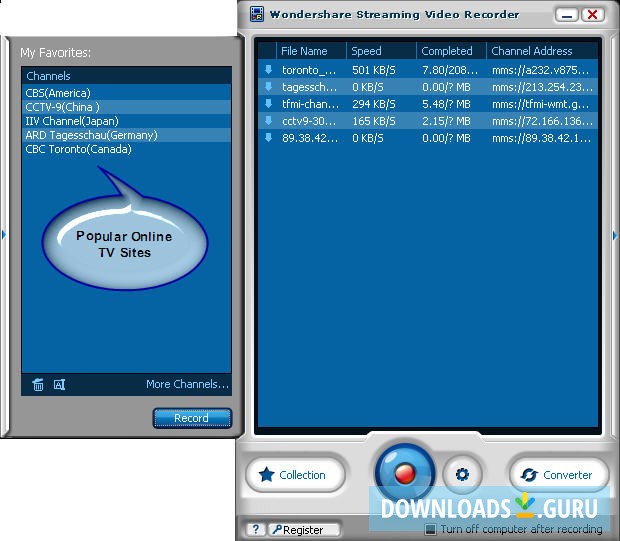Image resolution: width=620 pixels, height=541 pixels.
Task: Collapse favorites panel with left-edge arrow
Action: coord(4,235)
